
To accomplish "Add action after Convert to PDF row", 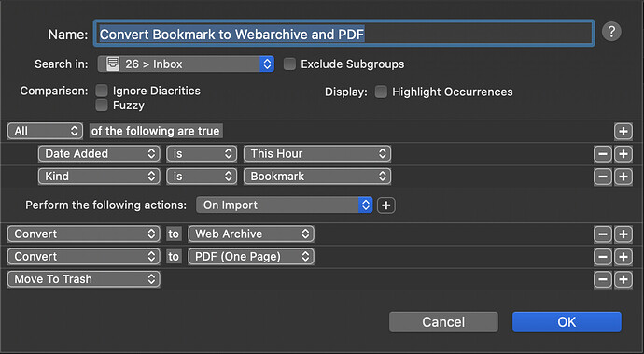I will (623, 257).
